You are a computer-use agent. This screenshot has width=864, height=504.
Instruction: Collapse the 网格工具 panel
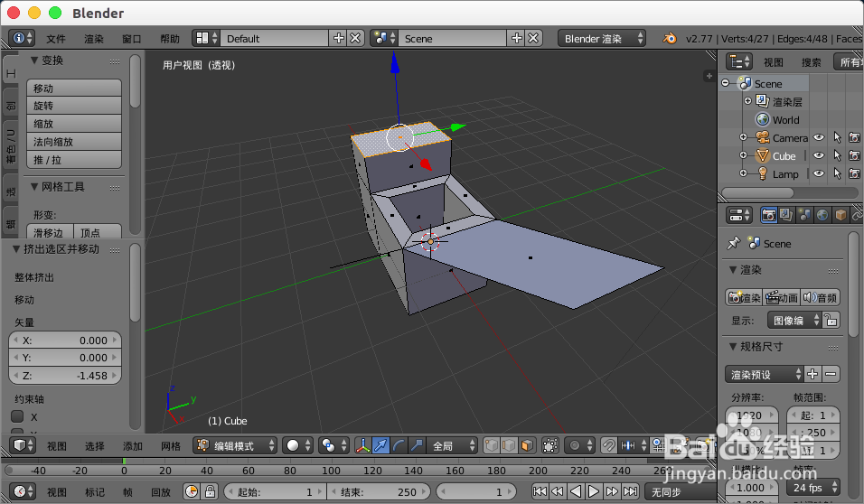pyautogui.click(x=34, y=187)
